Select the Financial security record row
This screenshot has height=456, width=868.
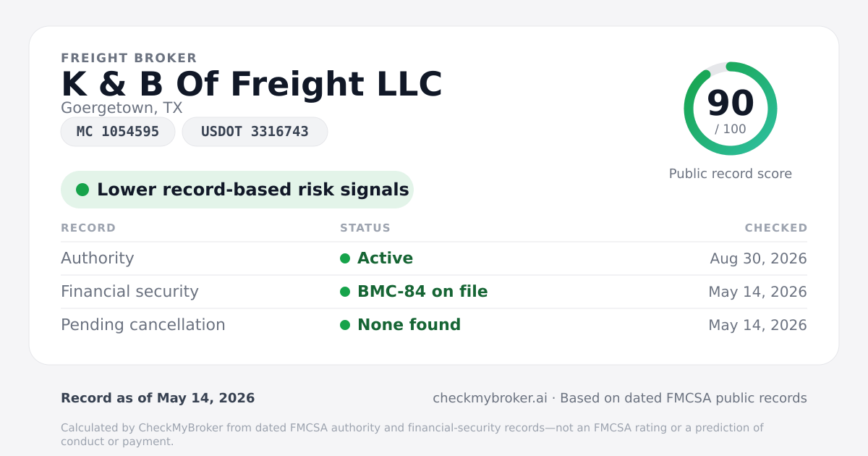(434, 292)
